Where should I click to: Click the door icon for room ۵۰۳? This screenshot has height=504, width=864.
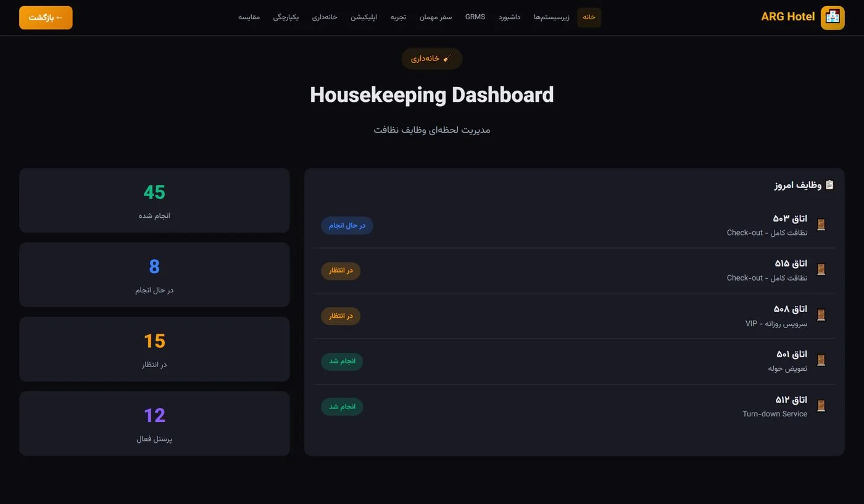click(821, 225)
